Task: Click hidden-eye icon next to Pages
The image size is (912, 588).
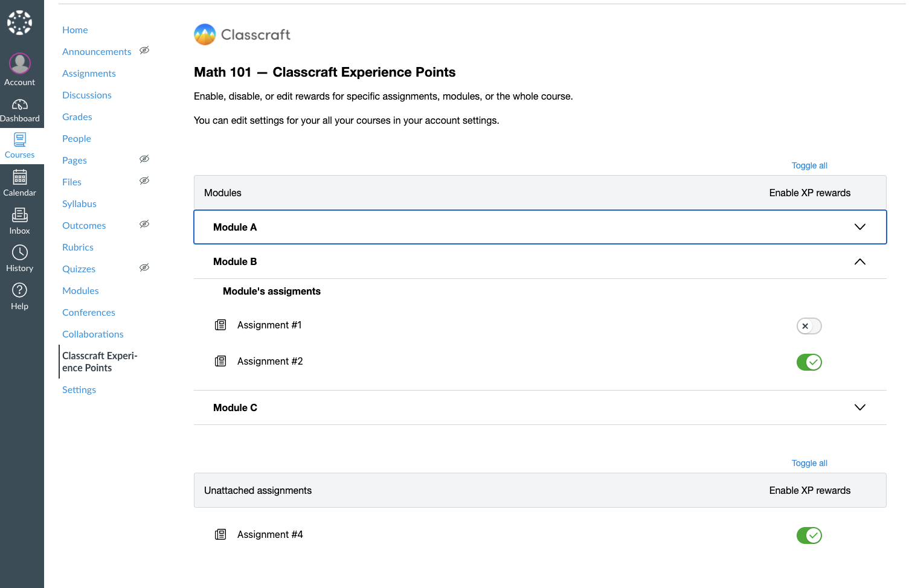Action: tap(144, 159)
